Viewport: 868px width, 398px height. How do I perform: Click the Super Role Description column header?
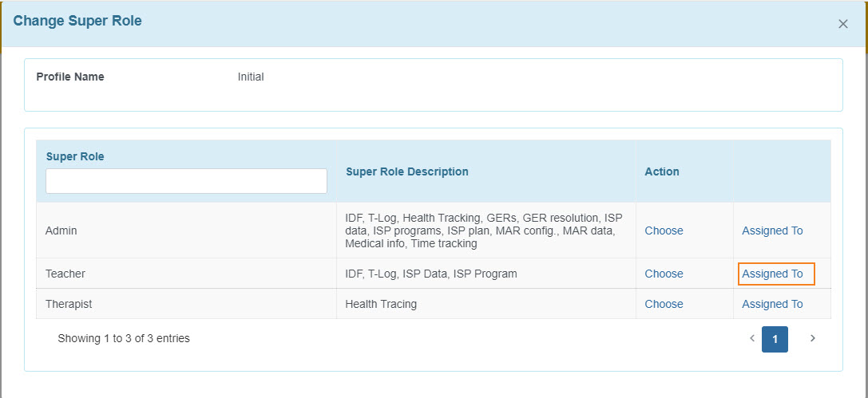pyautogui.click(x=407, y=171)
